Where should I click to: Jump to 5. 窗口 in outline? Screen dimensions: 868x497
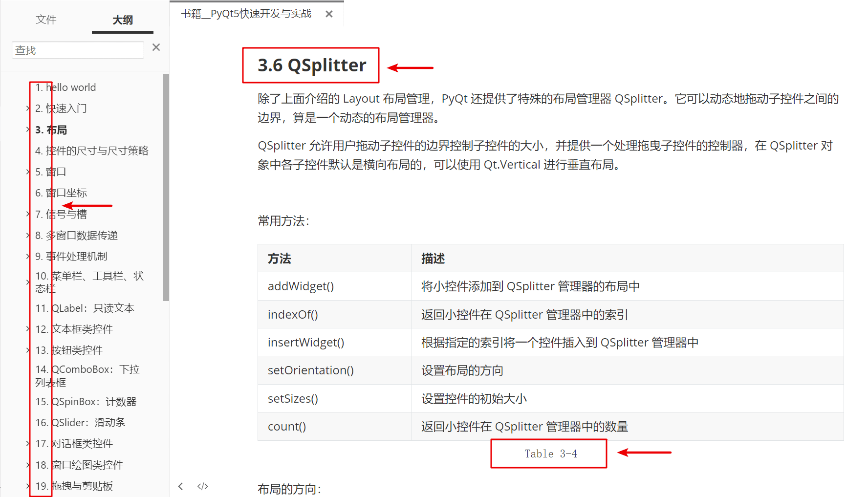pos(51,172)
